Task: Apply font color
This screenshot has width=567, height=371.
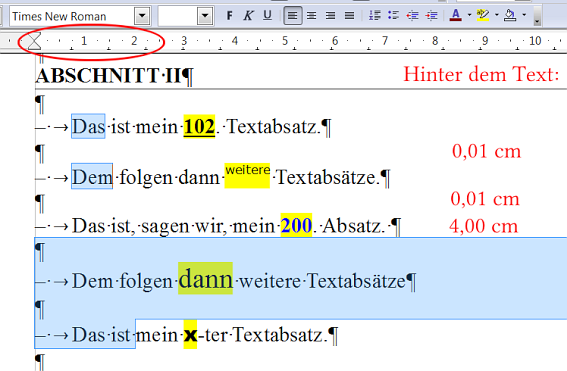Action: pos(456,16)
